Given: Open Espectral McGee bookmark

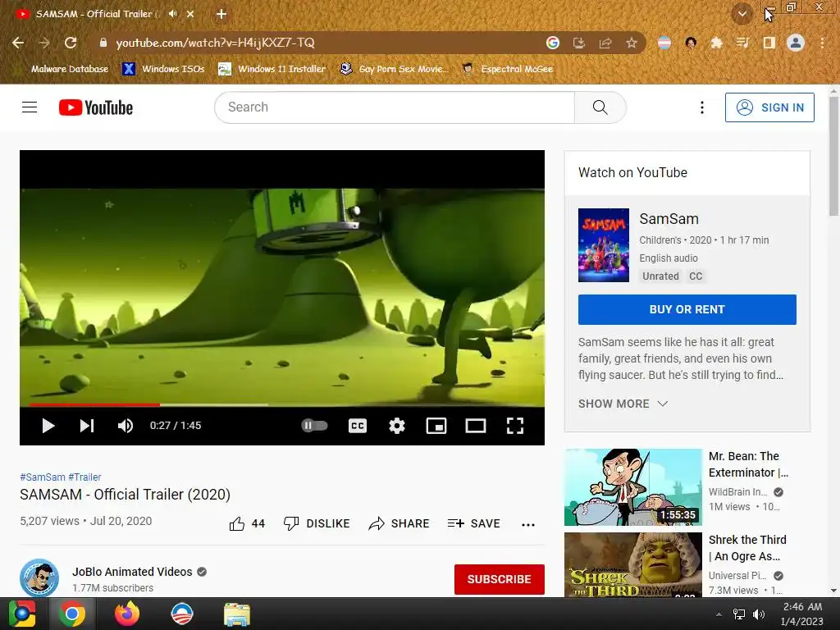Looking at the screenshot, I should click(507, 69).
